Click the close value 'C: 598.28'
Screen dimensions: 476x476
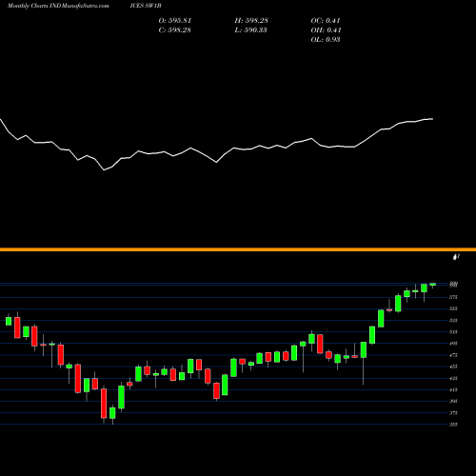pos(174,30)
